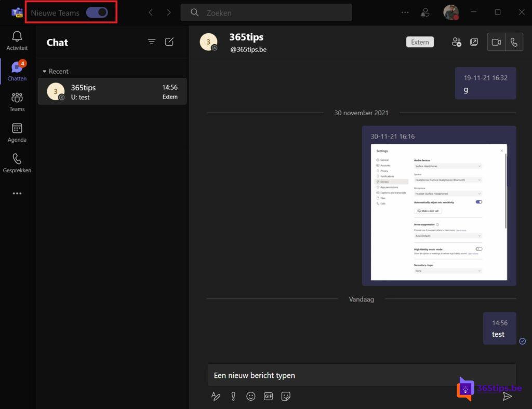Click the 365tips name in chat header
532x409 pixels.
click(246, 37)
